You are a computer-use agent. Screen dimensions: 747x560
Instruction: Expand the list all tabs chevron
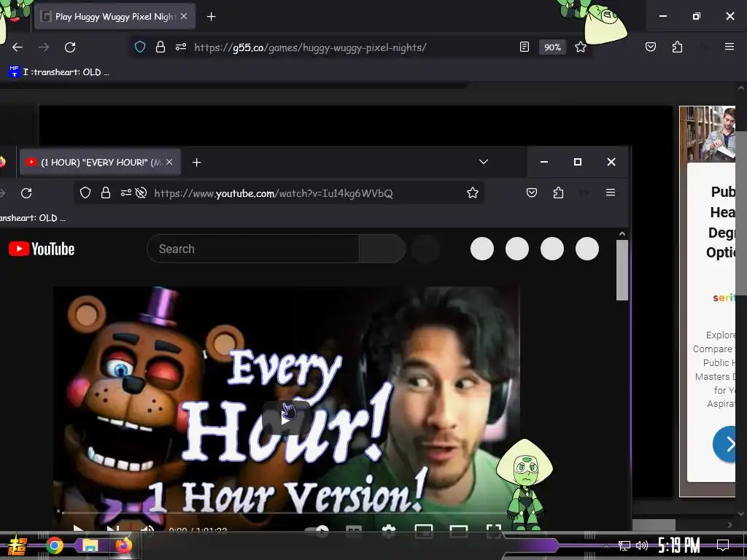tap(483, 162)
